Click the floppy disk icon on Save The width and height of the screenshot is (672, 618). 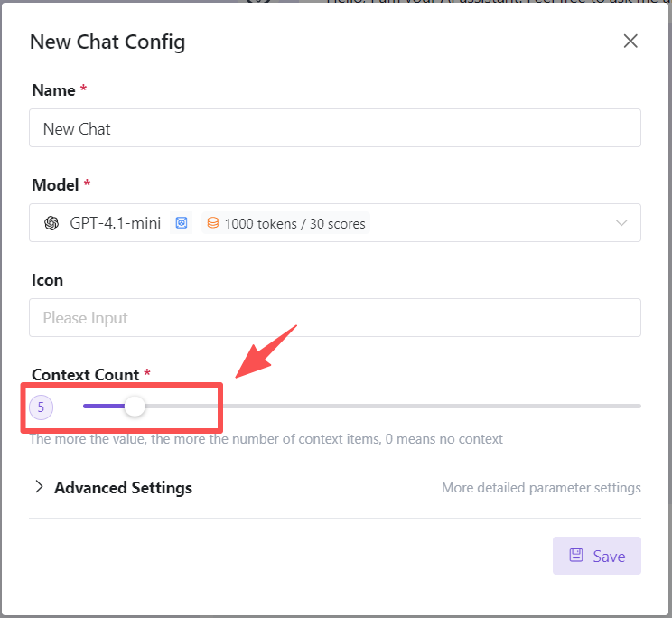tap(576, 556)
